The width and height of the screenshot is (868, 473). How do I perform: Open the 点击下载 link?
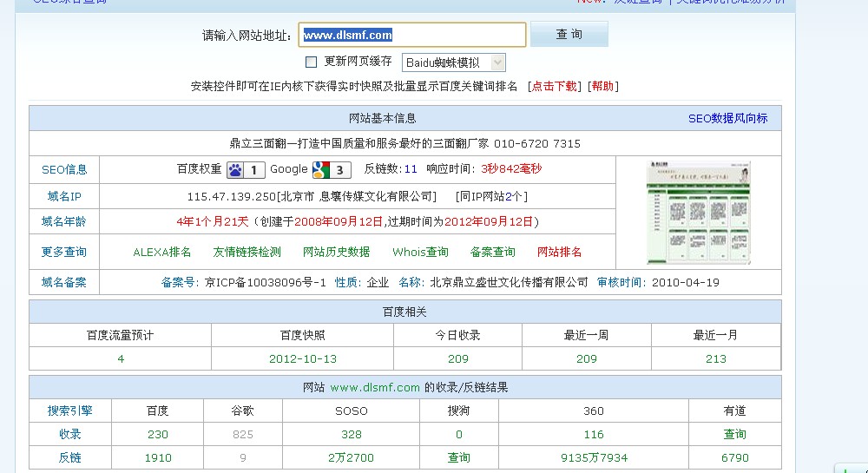coord(554,86)
